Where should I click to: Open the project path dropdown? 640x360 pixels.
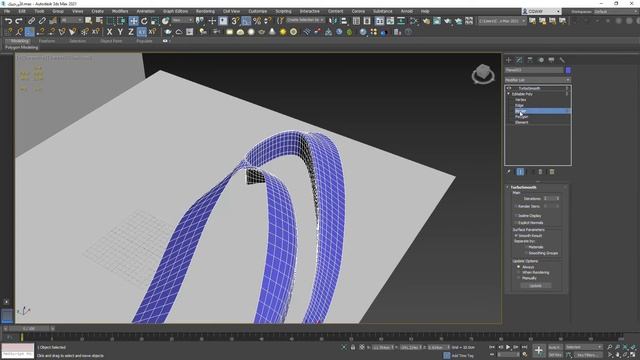502,20
